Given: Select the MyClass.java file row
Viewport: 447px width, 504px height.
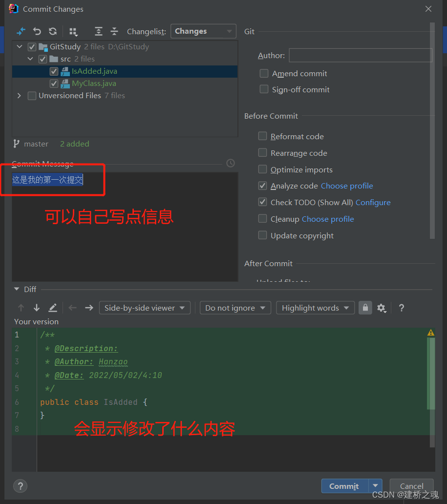Looking at the screenshot, I should point(125,84).
